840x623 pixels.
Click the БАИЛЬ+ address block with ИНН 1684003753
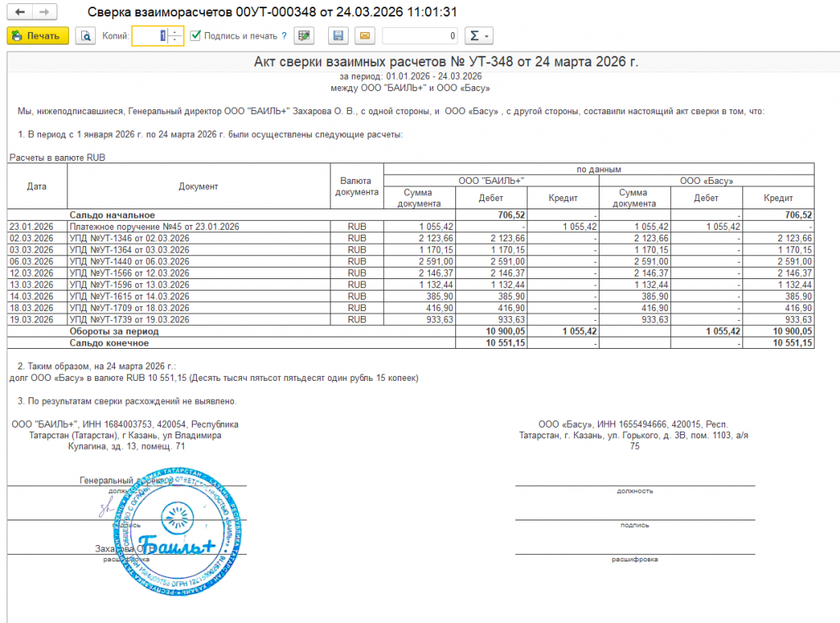tap(126, 435)
